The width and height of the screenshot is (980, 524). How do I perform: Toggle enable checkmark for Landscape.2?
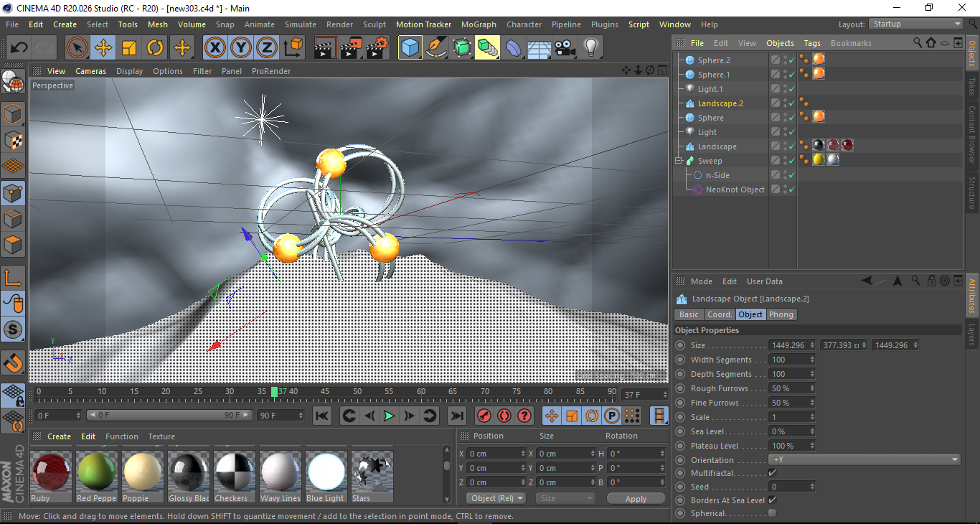tap(791, 103)
